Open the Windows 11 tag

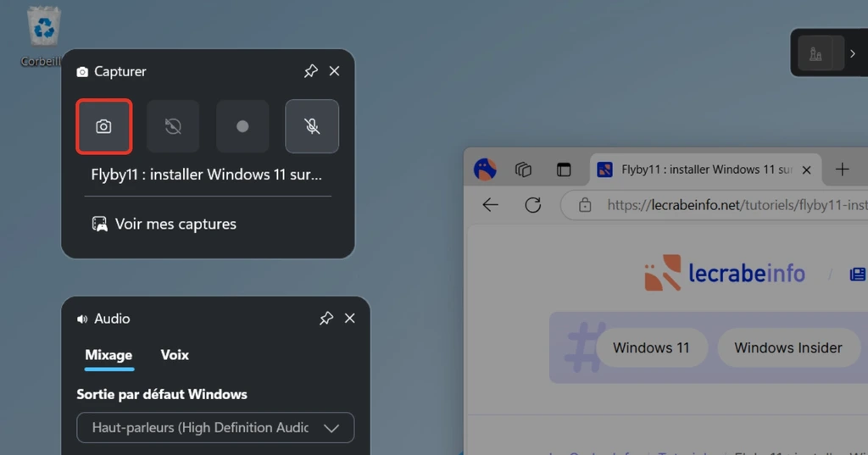coord(651,347)
